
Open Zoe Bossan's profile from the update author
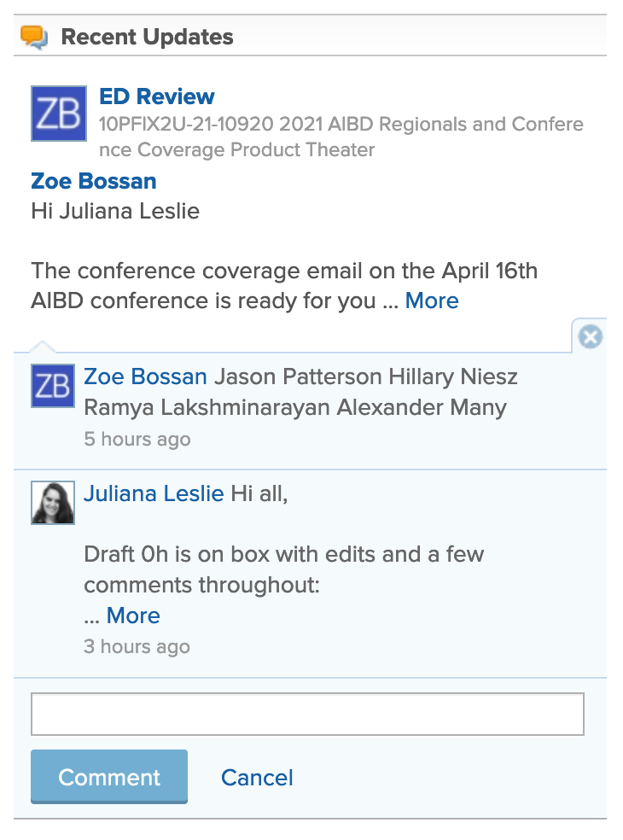[94, 181]
